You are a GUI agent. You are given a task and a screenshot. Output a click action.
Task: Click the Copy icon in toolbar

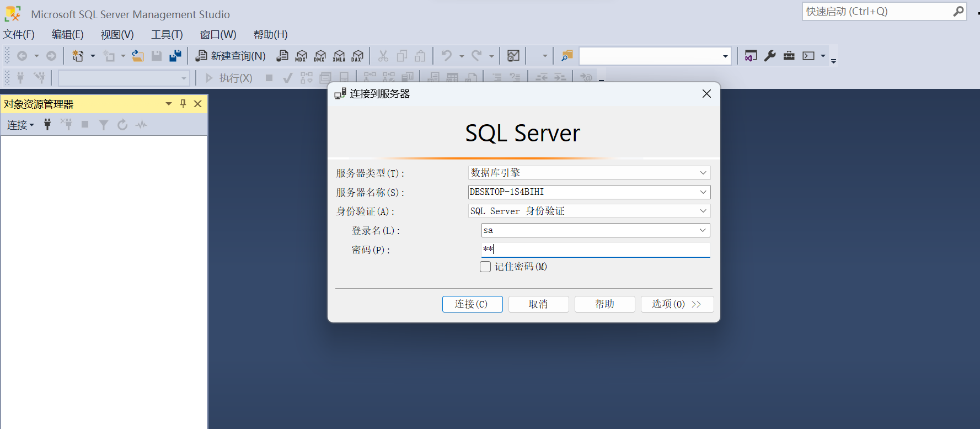pyautogui.click(x=402, y=56)
